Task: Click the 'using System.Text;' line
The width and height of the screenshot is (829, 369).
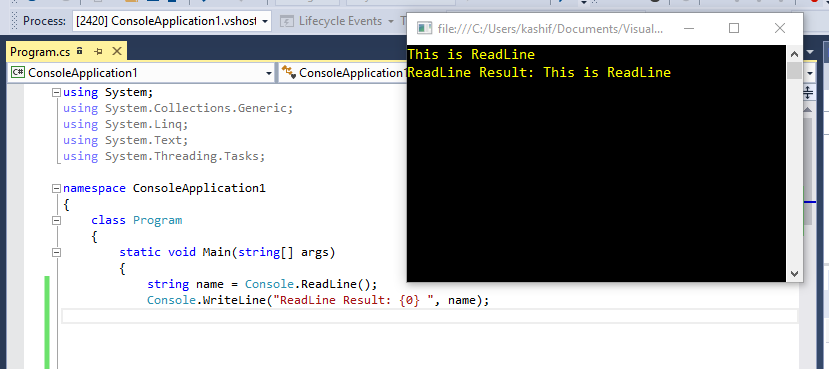Action: [125, 140]
